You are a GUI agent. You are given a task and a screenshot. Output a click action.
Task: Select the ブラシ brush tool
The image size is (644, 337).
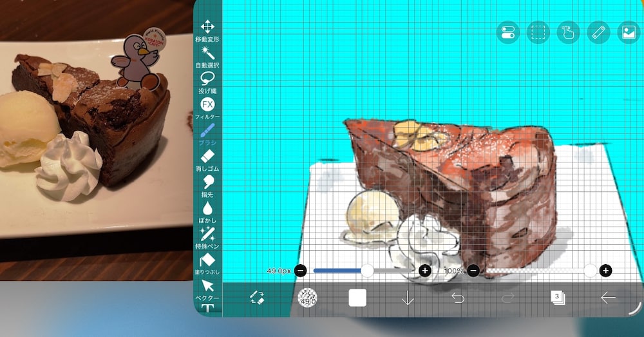(x=207, y=135)
